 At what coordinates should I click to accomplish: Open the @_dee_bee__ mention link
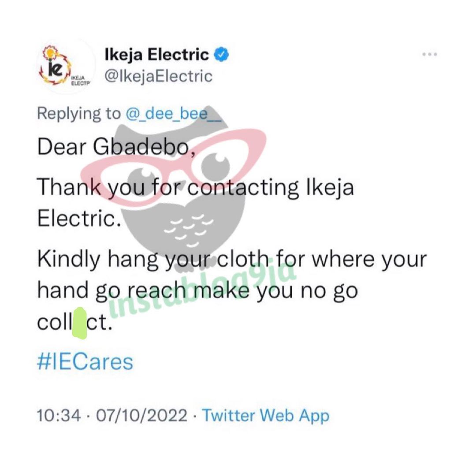tap(173, 114)
